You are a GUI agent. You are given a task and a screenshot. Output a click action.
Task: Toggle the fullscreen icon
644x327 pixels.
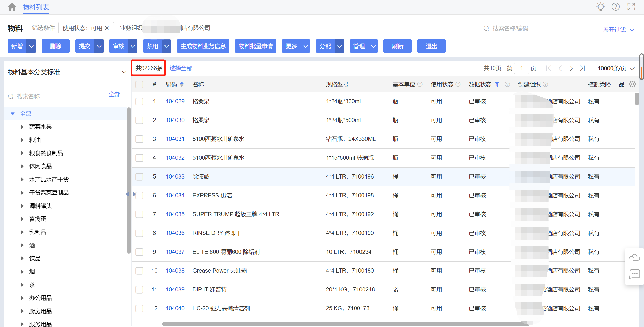coord(631,7)
